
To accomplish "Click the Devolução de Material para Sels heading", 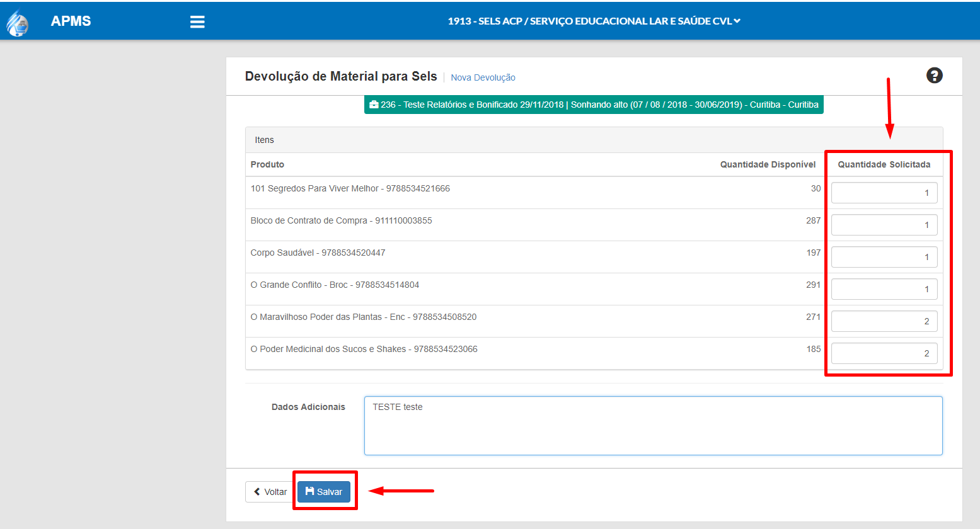I will click(341, 76).
